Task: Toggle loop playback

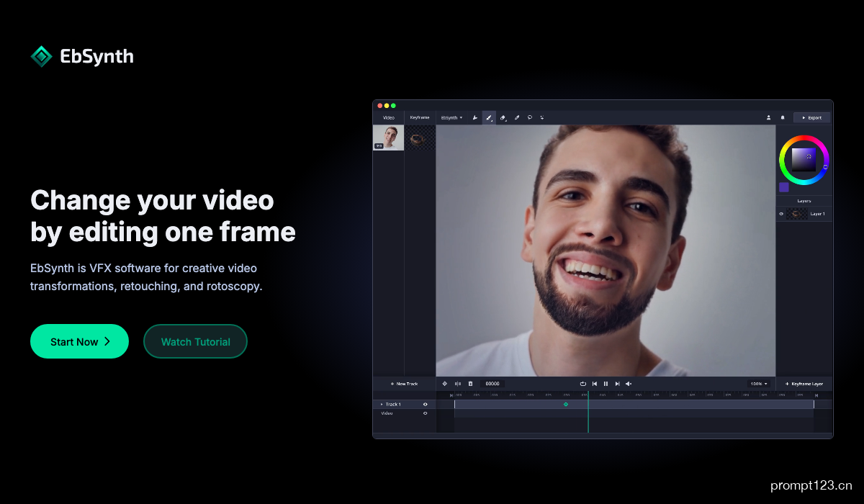Action: pos(583,384)
